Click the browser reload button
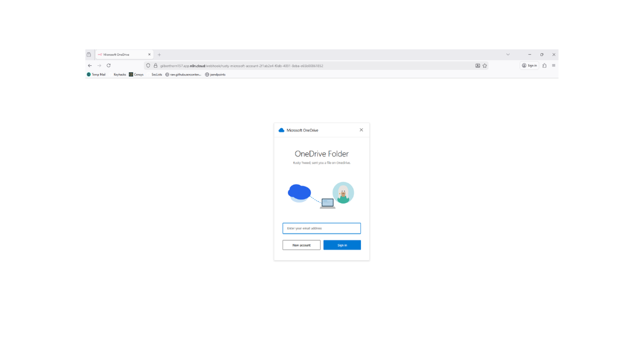The width and height of the screenshot is (644, 353). pyautogui.click(x=108, y=66)
